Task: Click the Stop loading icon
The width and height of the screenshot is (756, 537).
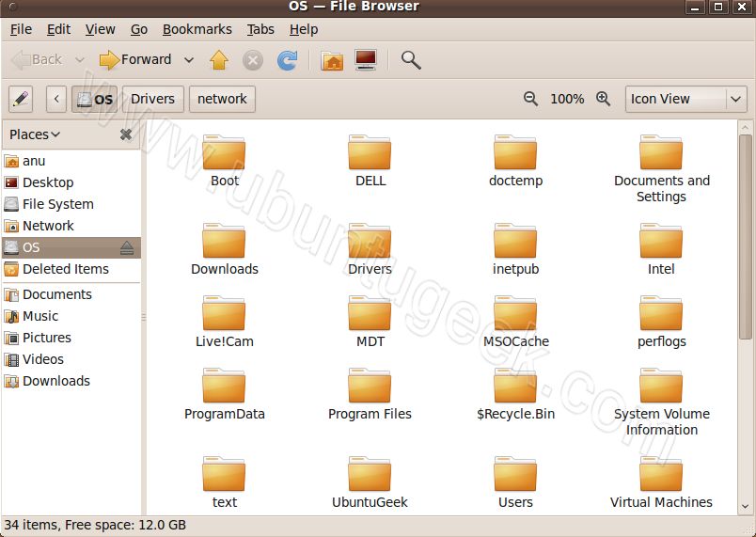Action: (x=253, y=61)
